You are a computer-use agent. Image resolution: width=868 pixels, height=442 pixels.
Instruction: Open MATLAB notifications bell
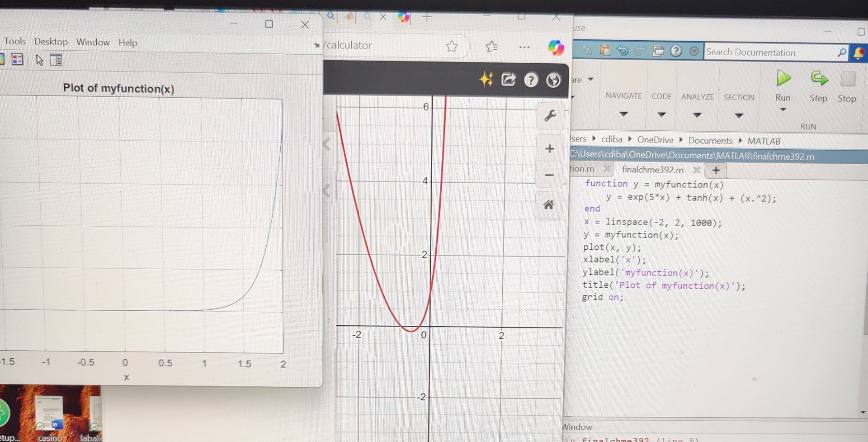858,53
